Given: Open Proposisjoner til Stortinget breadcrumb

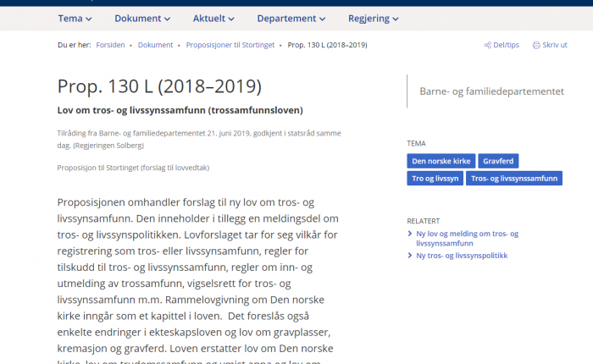Looking at the screenshot, I should pyautogui.click(x=230, y=45).
